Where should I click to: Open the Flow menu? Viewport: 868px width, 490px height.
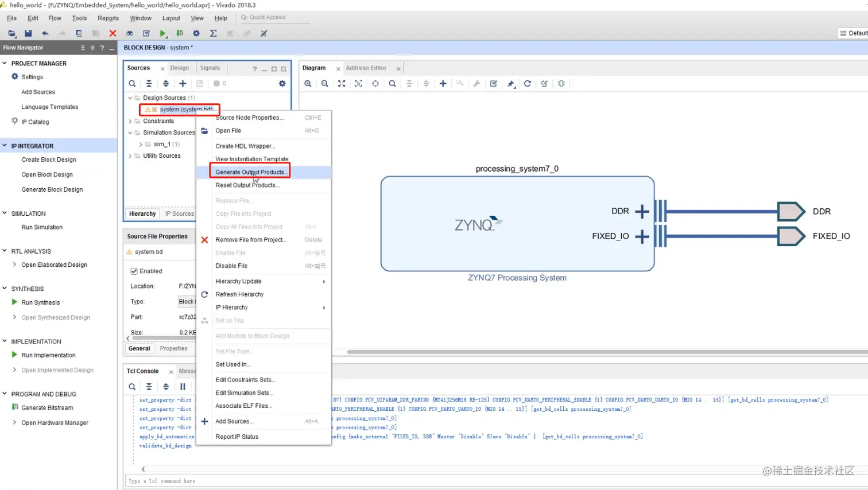click(55, 18)
